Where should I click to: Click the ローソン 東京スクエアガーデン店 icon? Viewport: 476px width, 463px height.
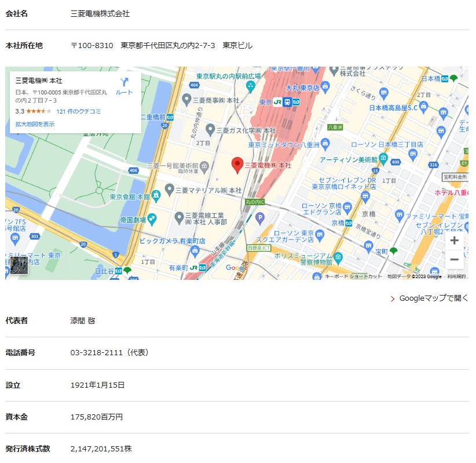[x=320, y=235]
